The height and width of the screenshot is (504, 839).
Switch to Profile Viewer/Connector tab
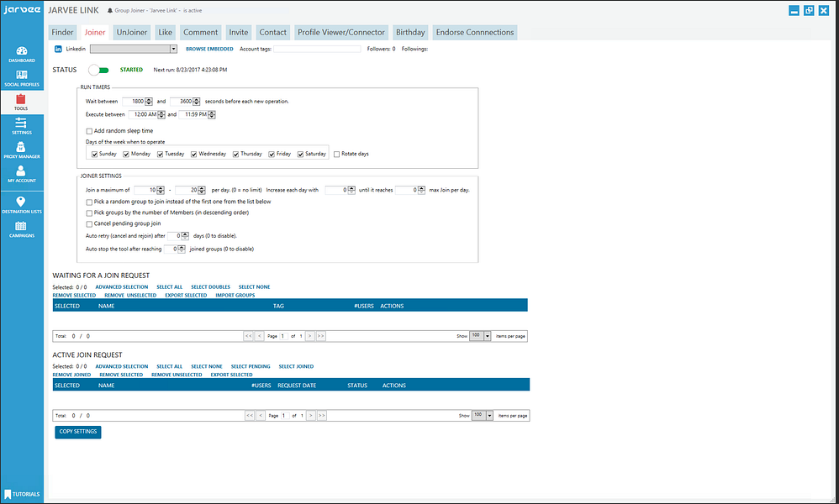point(341,32)
